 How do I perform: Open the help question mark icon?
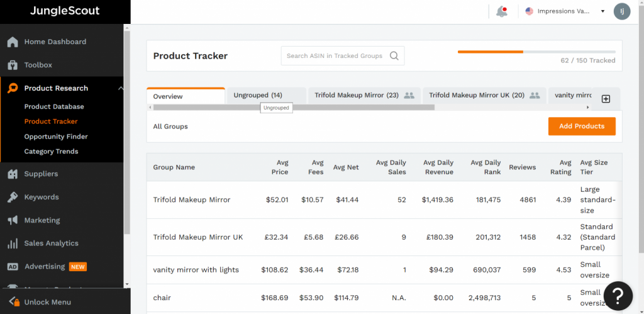tap(618, 296)
